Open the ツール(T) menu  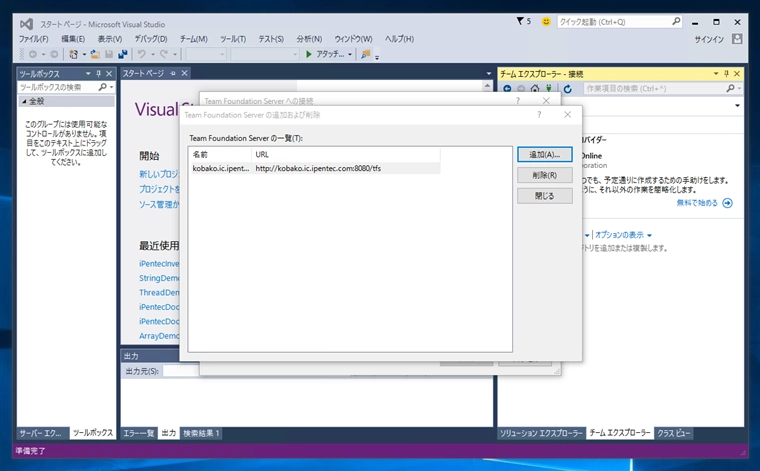[233, 39]
